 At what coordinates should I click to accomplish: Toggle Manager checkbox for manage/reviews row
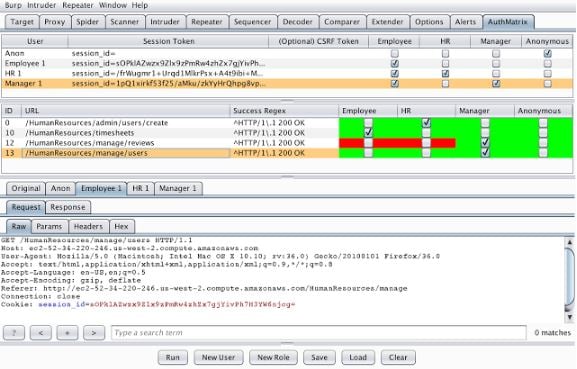pos(485,142)
